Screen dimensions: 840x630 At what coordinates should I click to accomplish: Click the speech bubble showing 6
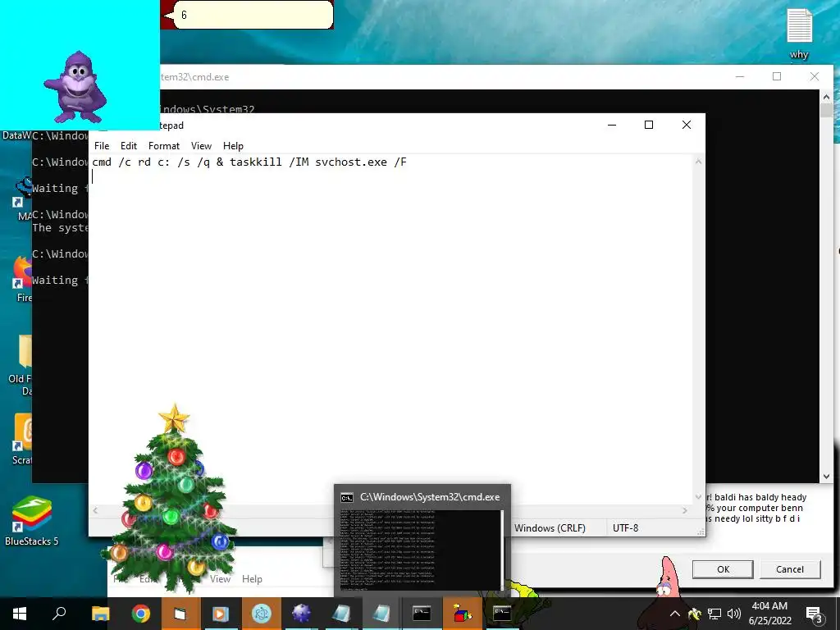tap(253, 15)
